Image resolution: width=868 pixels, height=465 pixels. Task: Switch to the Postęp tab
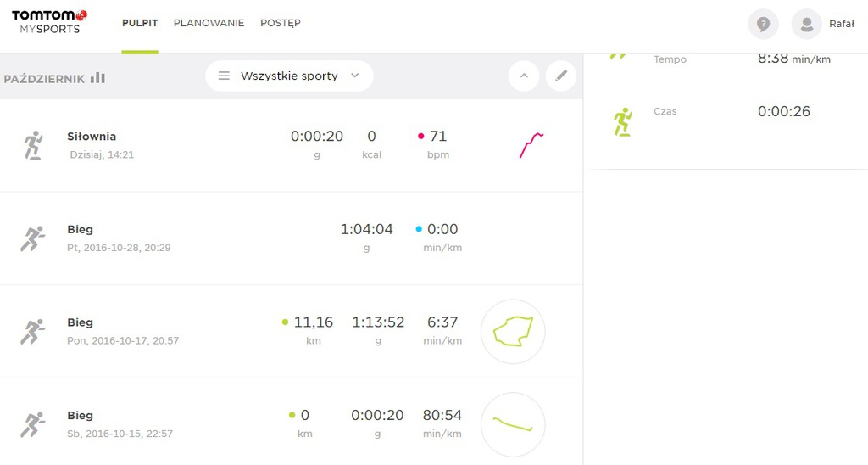pos(280,23)
